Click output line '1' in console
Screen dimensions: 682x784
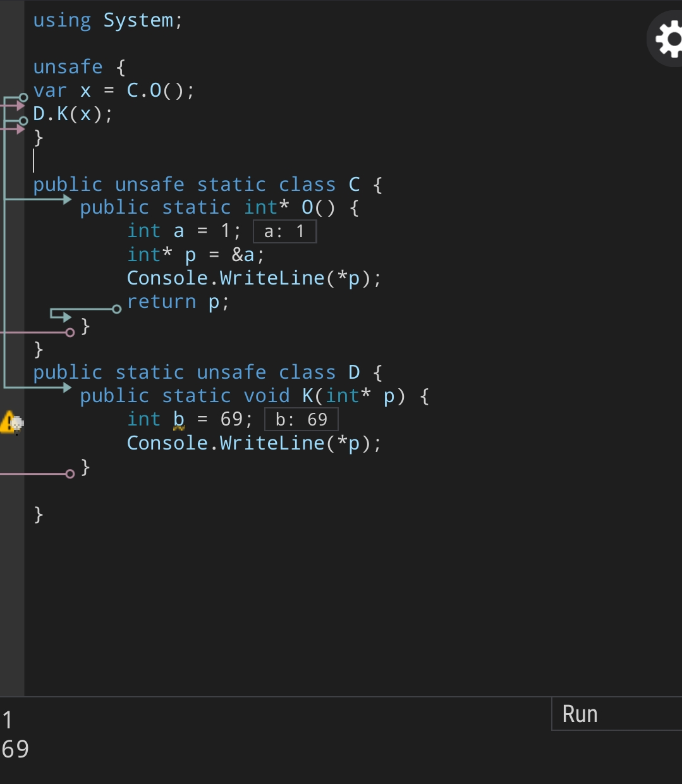8,720
